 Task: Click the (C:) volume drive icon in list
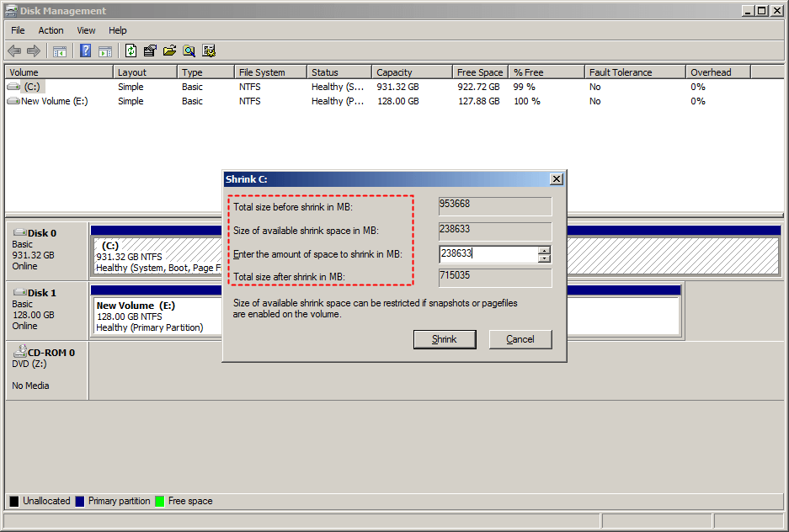(x=13, y=87)
